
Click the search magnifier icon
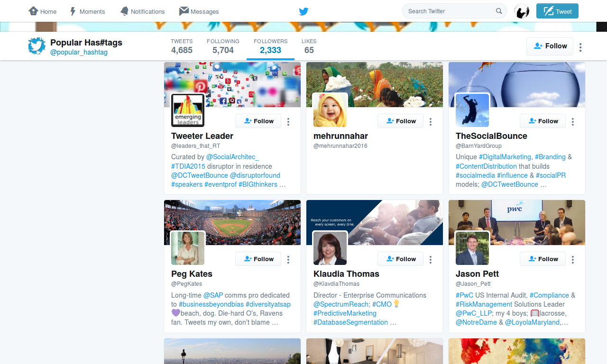pyautogui.click(x=499, y=11)
